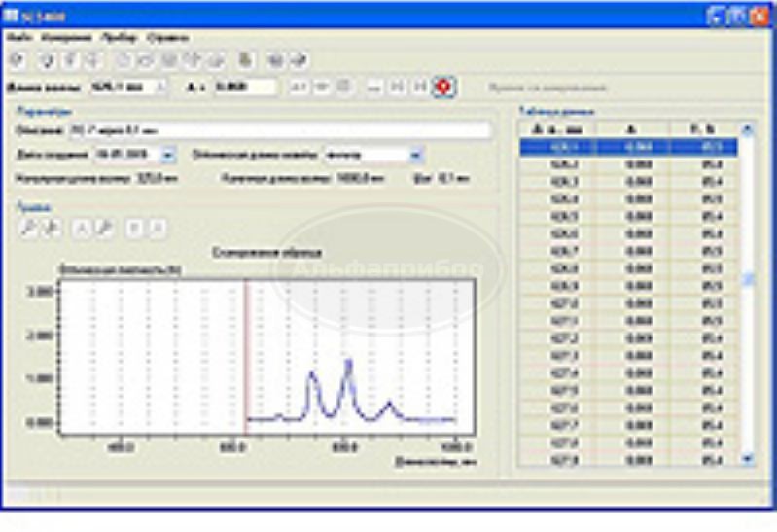
Task: Expand the creation date dropdown
Action: [168, 155]
